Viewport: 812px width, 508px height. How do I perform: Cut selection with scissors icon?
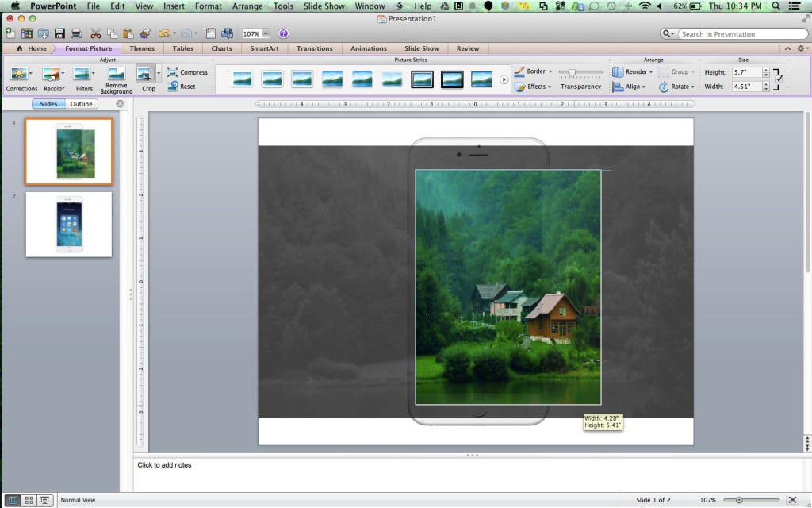pyautogui.click(x=96, y=33)
